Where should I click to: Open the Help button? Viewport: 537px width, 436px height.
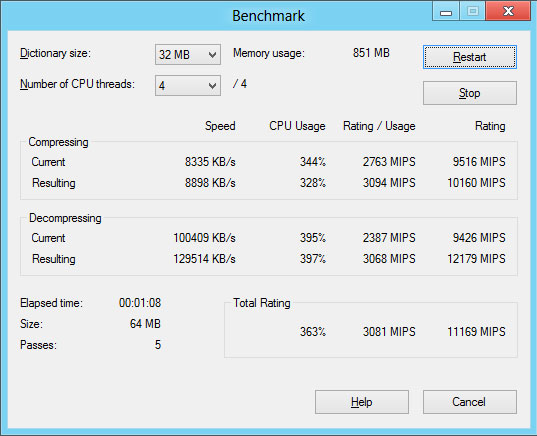click(362, 402)
